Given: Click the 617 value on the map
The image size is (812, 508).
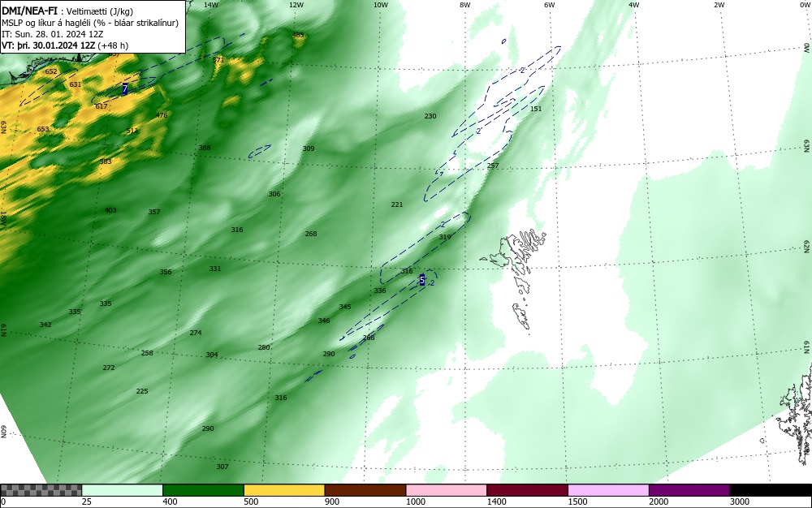Looking at the screenshot, I should (101, 106).
